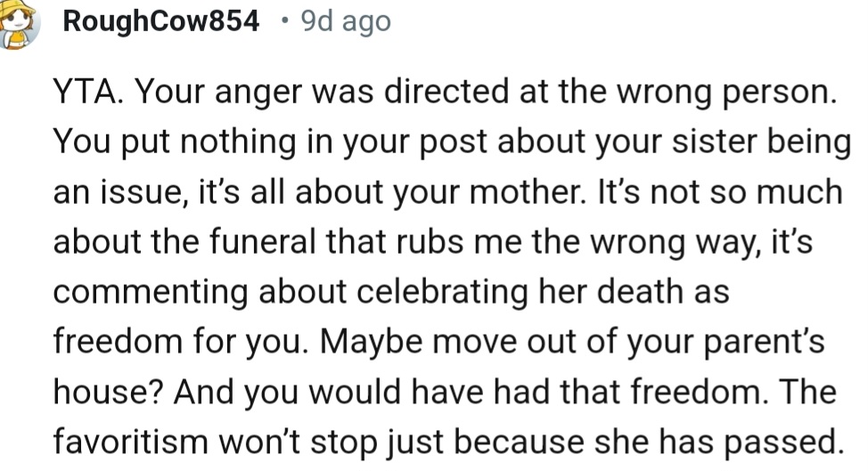Click the phrase 'directed at the wrong person'

pyautogui.click(x=607, y=91)
